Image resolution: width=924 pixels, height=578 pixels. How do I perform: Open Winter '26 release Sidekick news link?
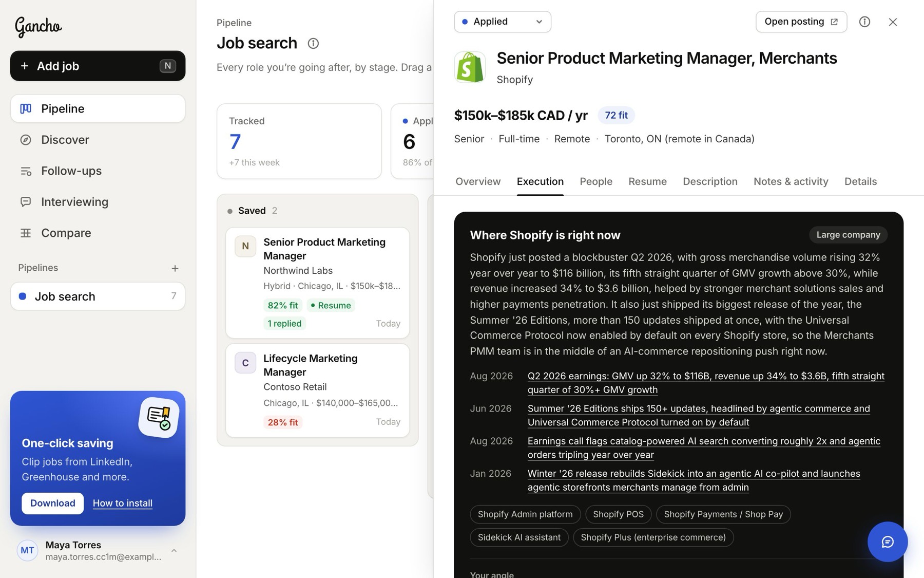(694, 480)
